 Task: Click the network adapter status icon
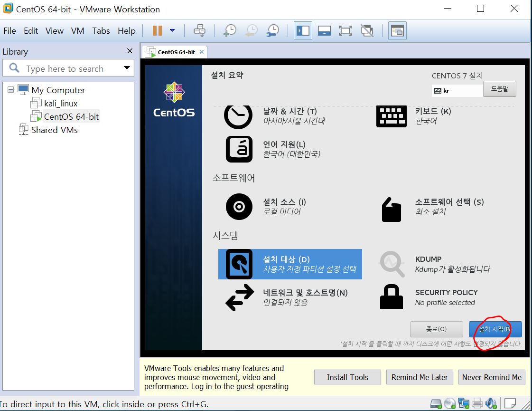tap(464, 403)
